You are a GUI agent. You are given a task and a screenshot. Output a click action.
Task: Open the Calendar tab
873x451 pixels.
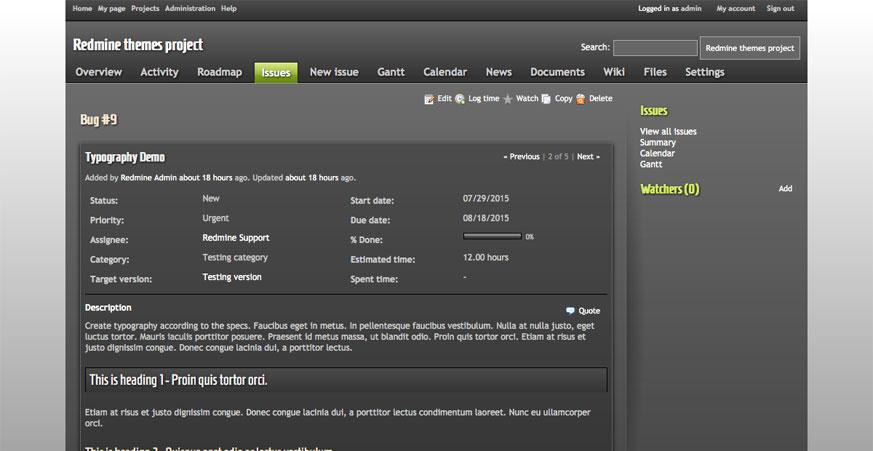click(x=445, y=72)
